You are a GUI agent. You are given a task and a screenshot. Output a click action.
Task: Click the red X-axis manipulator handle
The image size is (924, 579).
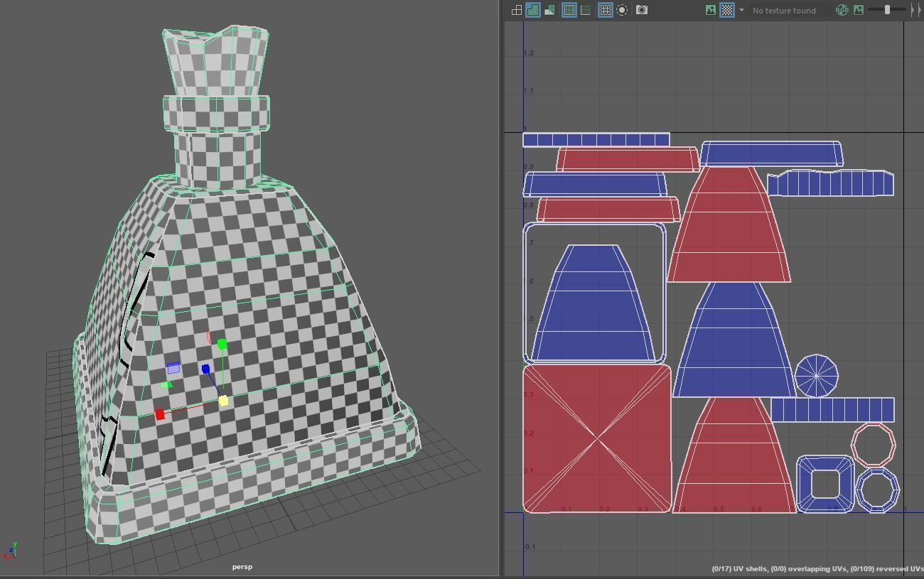point(160,414)
